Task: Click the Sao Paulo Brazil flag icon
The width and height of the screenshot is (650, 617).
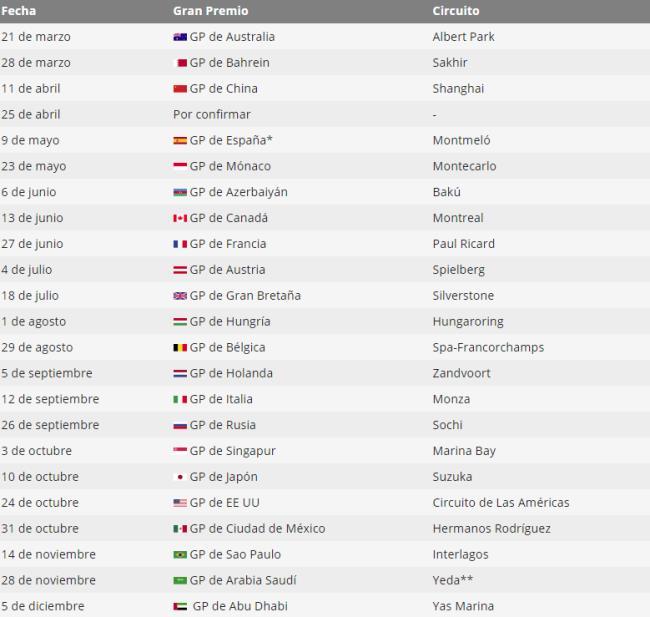Action: coord(180,555)
